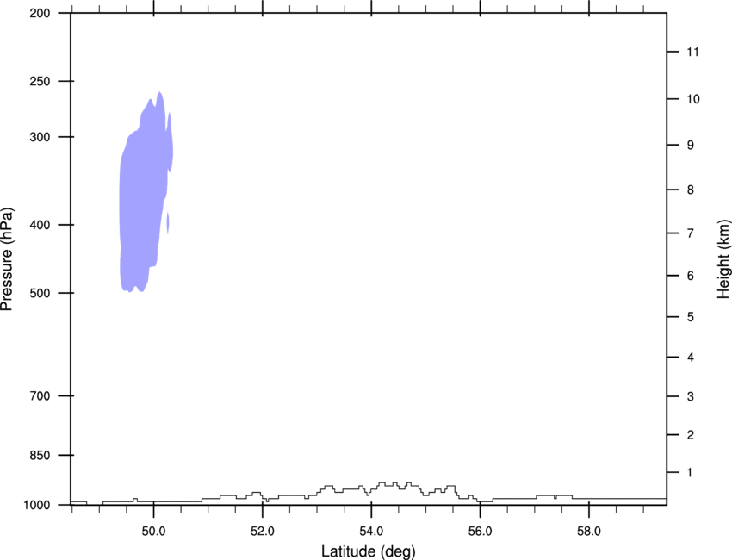Click the 4 km height tick label
Screen dimensions: 732x560
pyautogui.click(x=691, y=358)
